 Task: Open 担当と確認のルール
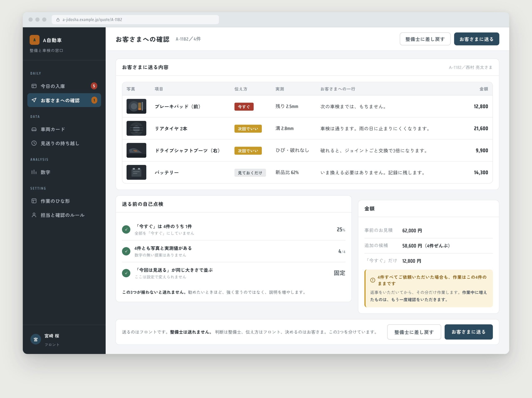point(64,215)
